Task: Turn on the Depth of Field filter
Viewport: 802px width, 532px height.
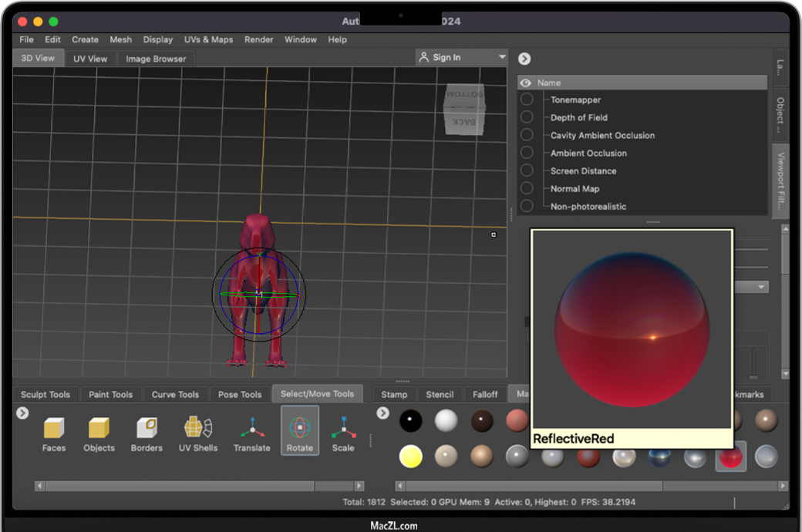Action: (x=527, y=117)
